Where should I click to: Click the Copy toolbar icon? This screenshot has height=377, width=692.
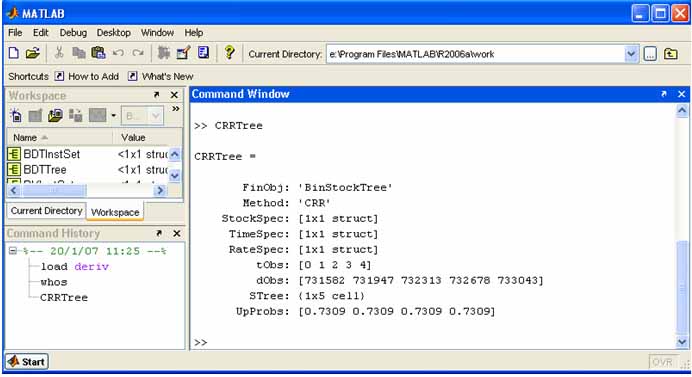pos(79,53)
